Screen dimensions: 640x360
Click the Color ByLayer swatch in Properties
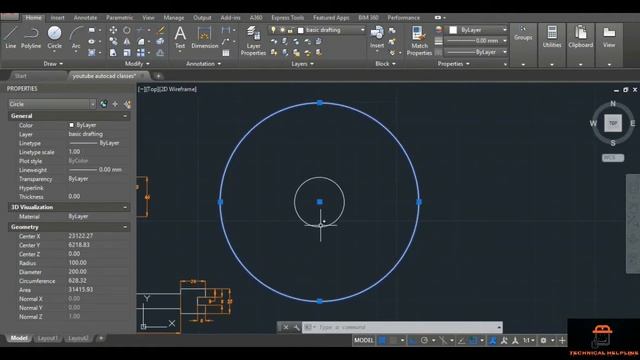point(71,125)
